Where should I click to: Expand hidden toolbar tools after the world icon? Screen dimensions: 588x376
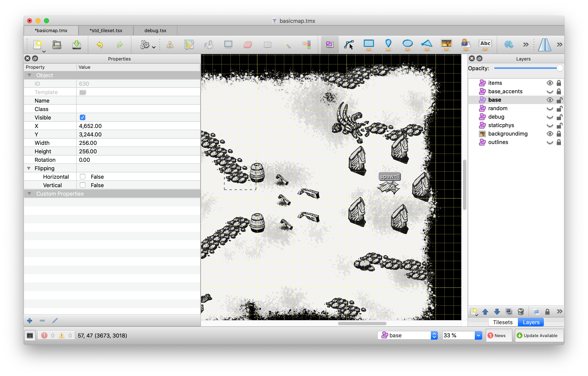tap(526, 44)
